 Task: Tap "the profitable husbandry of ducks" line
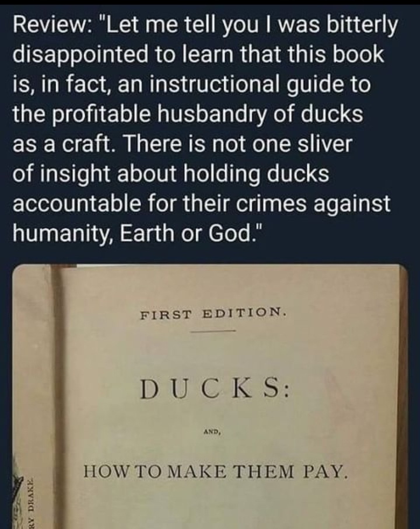[188, 114]
